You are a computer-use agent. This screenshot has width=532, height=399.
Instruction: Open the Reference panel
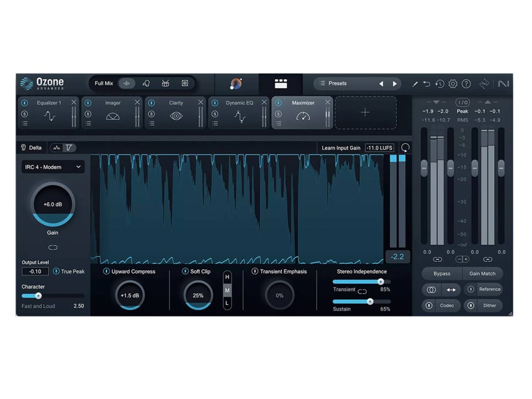[489, 289]
